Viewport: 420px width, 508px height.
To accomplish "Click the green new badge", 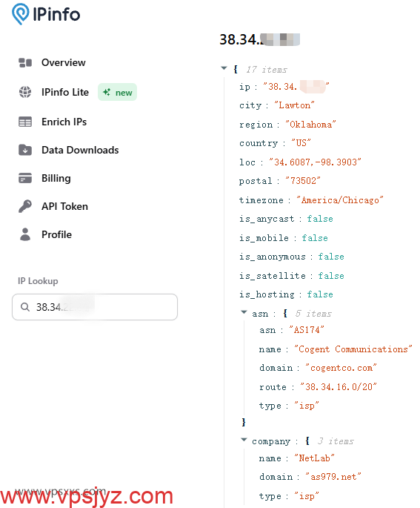I will click(117, 93).
